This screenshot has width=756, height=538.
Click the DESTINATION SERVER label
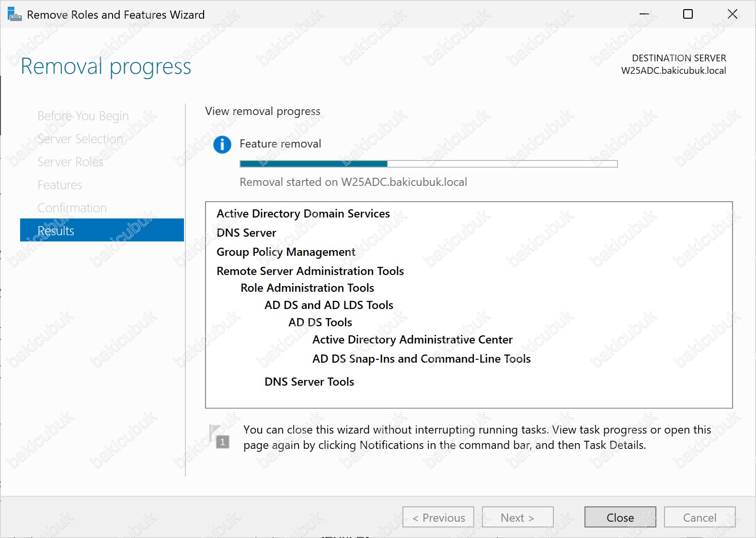679,58
